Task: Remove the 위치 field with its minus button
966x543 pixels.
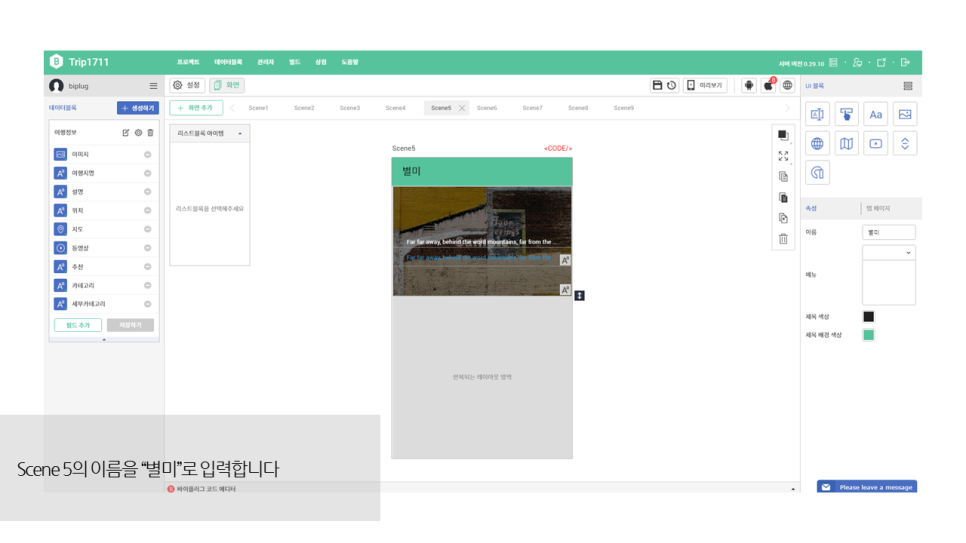Action: click(147, 211)
